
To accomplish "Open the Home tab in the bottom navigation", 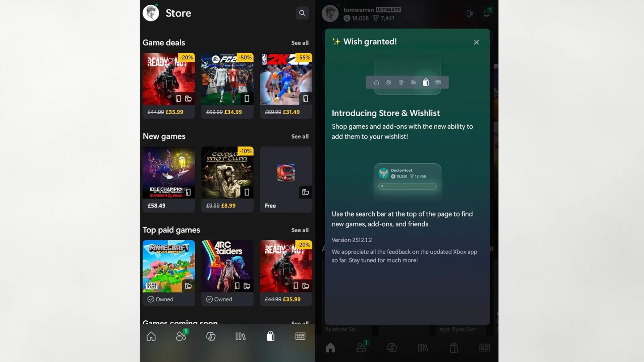I will tap(151, 336).
